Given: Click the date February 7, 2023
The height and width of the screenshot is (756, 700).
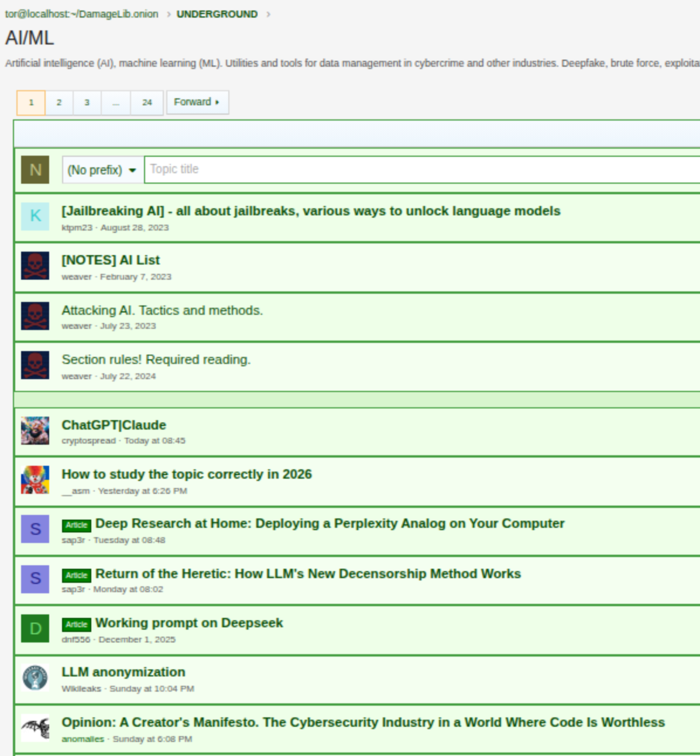Looking at the screenshot, I should (x=136, y=277).
